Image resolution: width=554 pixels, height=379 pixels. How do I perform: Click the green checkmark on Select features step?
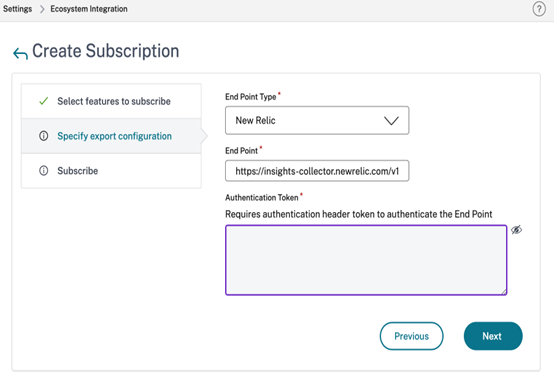pos(43,101)
